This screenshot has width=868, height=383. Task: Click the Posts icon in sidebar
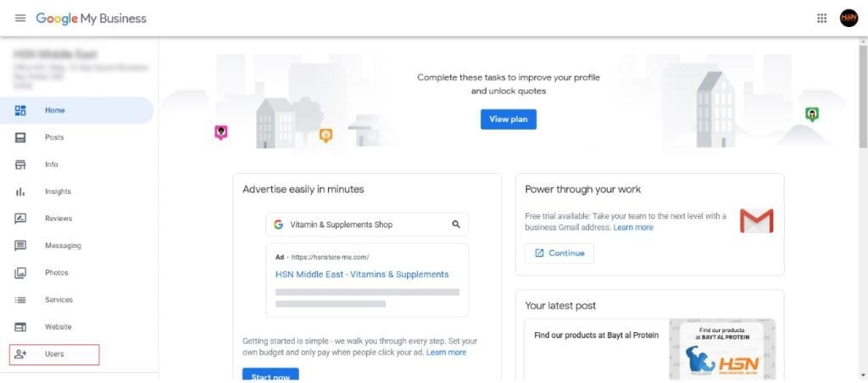(21, 137)
